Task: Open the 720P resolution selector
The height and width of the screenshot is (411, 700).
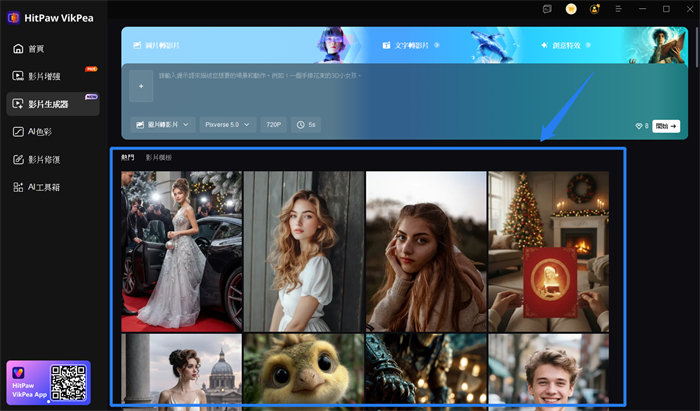Action: point(273,125)
